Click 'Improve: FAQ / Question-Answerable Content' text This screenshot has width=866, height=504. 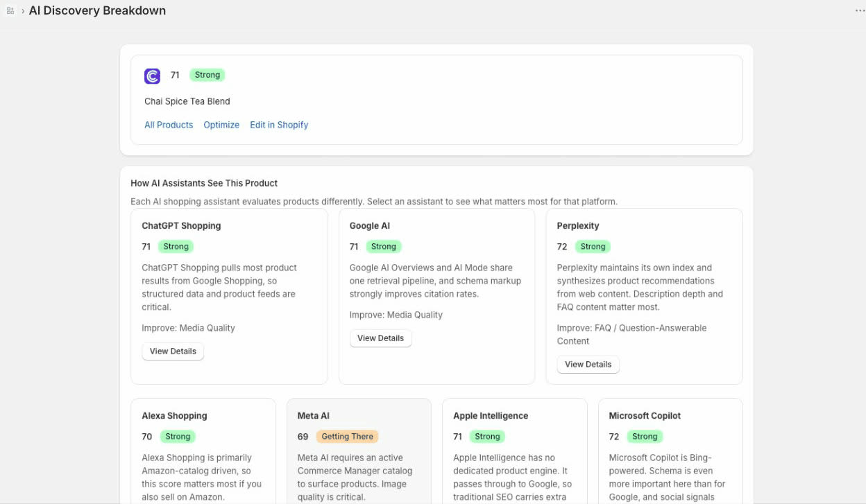point(631,335)
